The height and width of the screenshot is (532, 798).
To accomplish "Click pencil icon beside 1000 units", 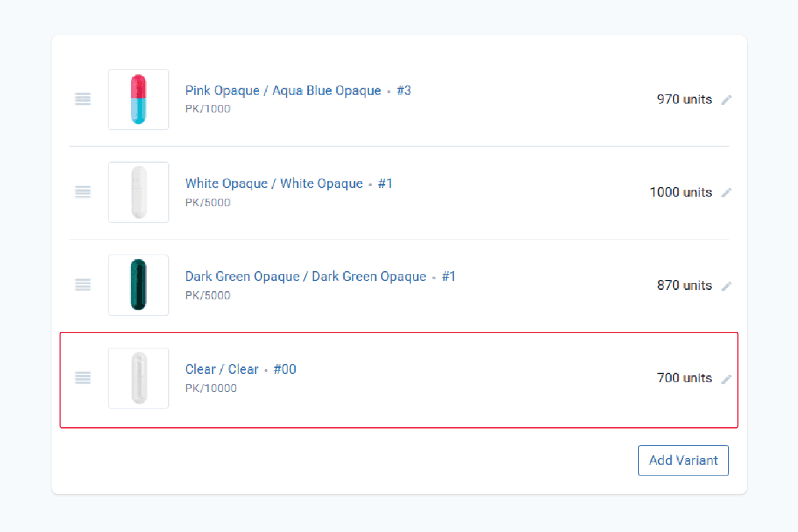I will [726, 193].
